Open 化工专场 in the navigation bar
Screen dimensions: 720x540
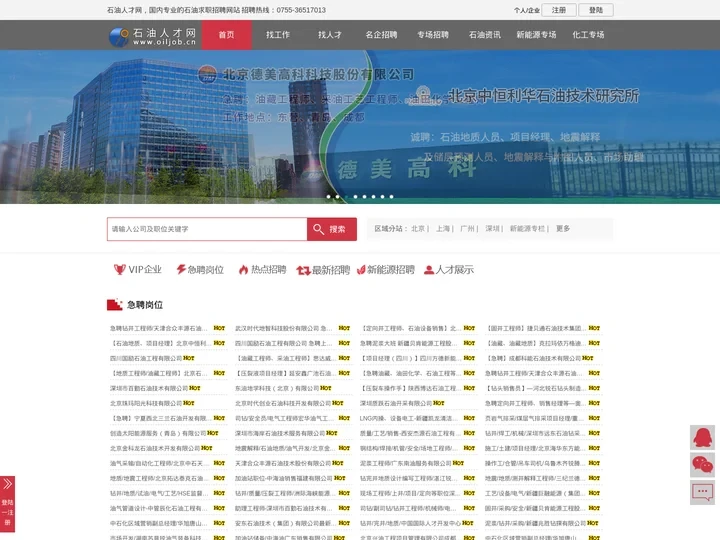(x=588, y=35)
